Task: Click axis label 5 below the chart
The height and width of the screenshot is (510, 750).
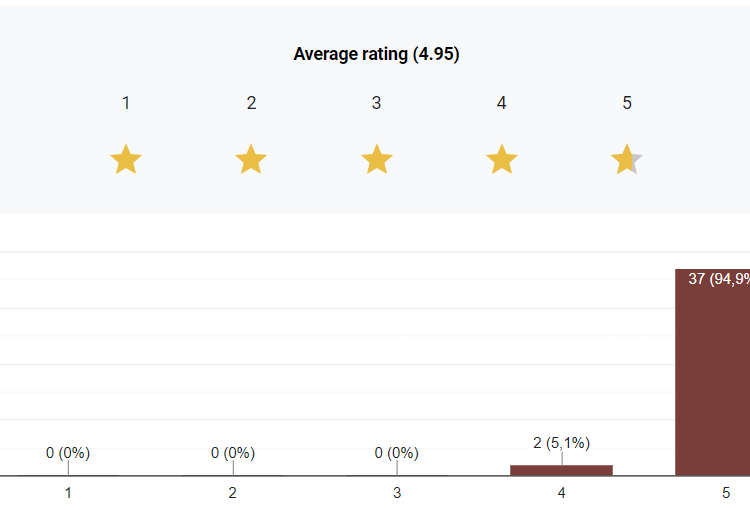Action: pos(726,492)
